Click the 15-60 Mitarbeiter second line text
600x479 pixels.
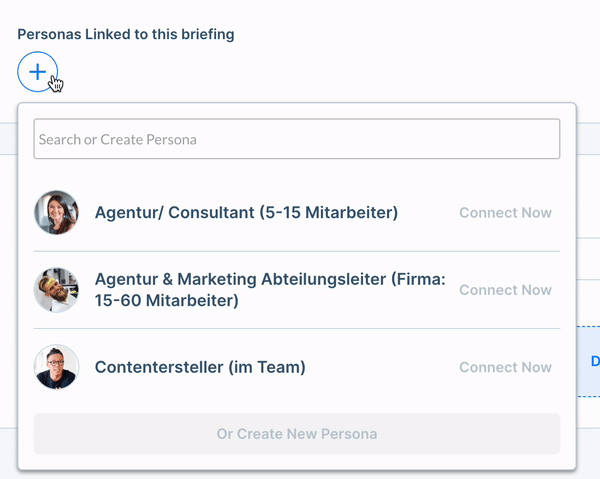166,300
